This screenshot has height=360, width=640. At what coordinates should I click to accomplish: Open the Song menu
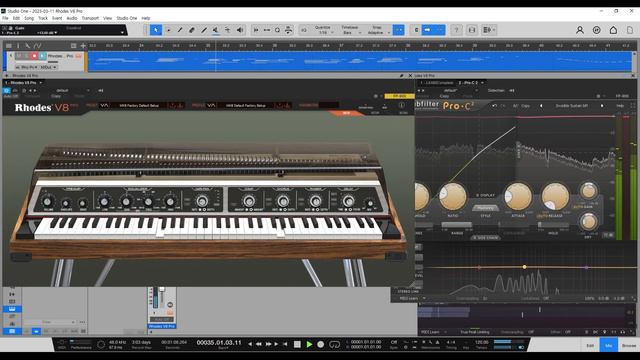click(29, 18)
